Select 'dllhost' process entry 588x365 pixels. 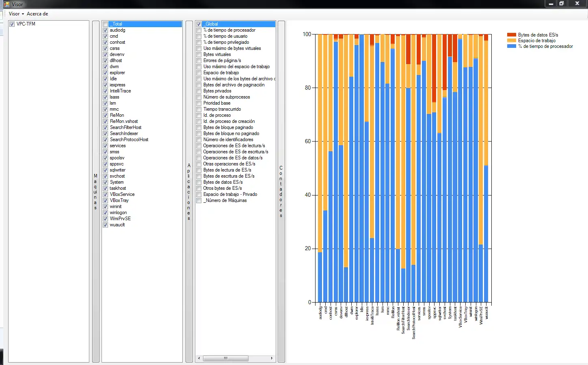116,60
